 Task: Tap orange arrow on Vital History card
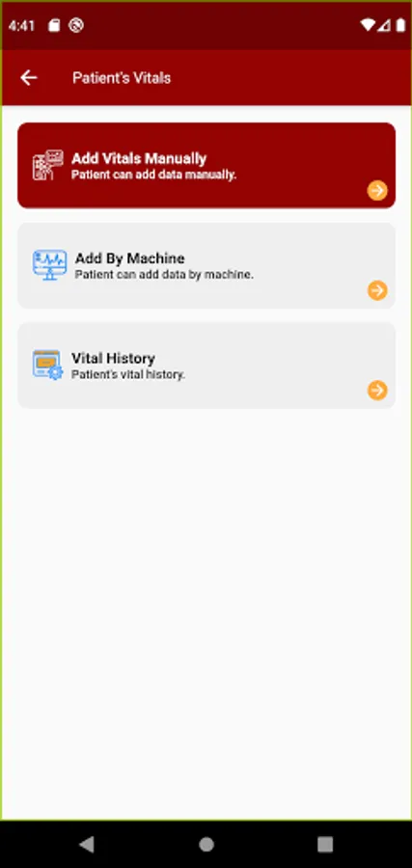pos(377,390)
